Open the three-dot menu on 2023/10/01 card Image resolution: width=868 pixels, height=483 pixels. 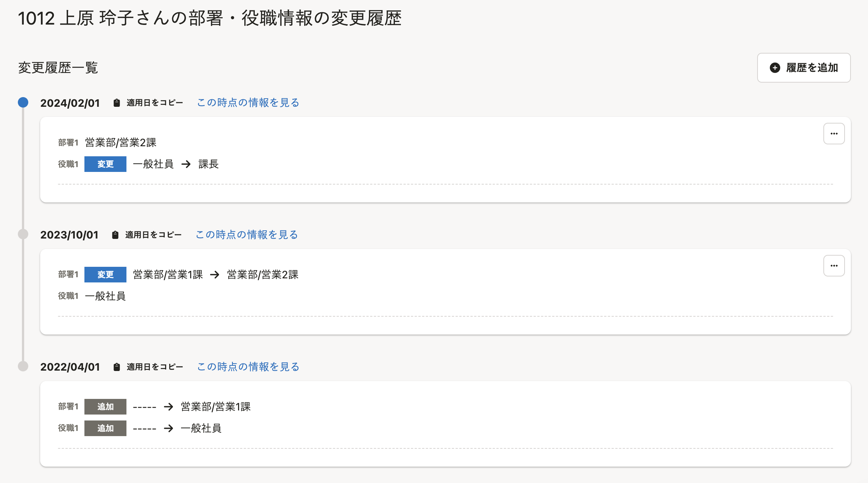pyautogui.click(x=834, y=266)
